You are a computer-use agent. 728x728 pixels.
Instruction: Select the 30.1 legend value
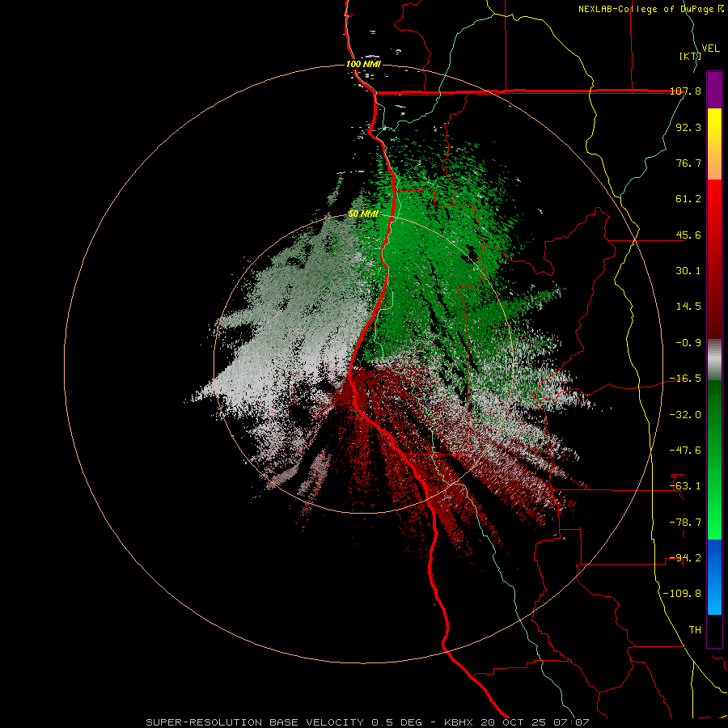pyautogui.click(x=688, y=271)
